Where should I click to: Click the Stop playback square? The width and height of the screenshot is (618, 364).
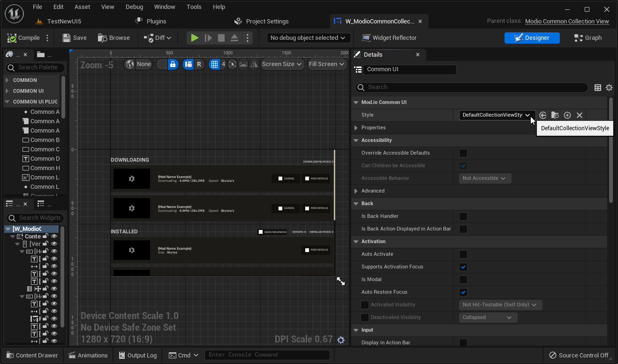coord(221,38)
